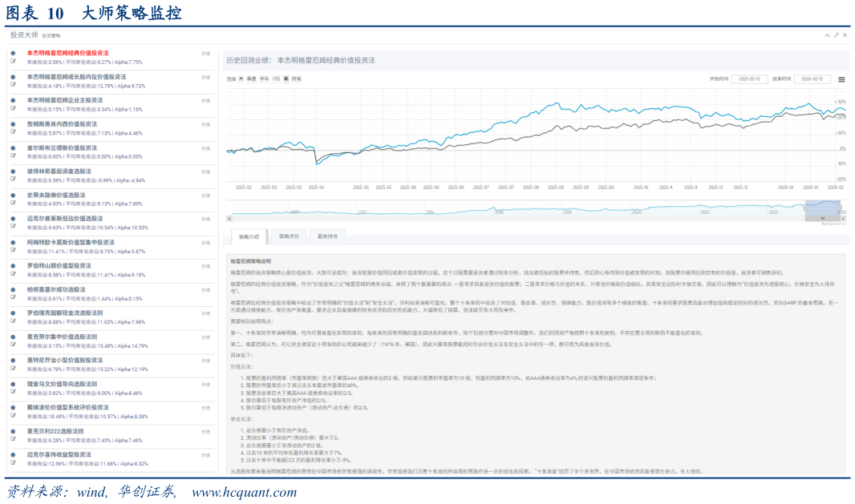
Task: Select the 半年 range option
Action: pos(264,79)
